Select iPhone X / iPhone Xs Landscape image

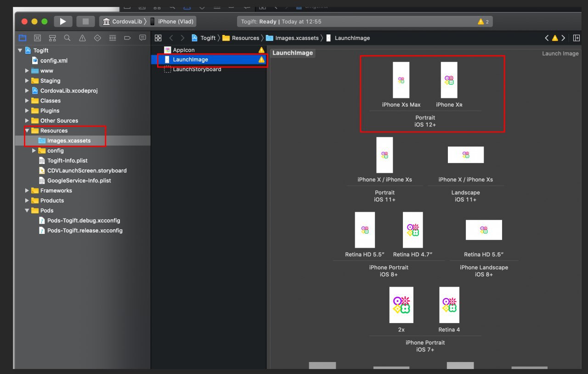pyautogui.click(x=466, y=155)
